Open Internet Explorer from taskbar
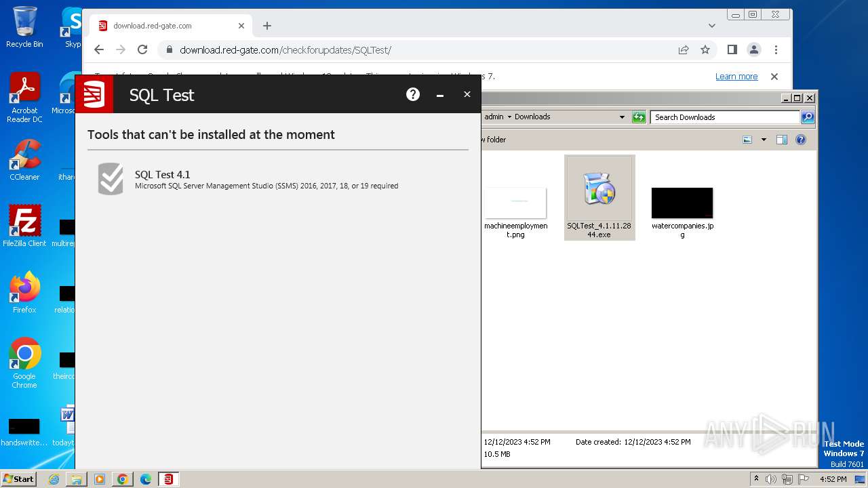 coord(54,479)
